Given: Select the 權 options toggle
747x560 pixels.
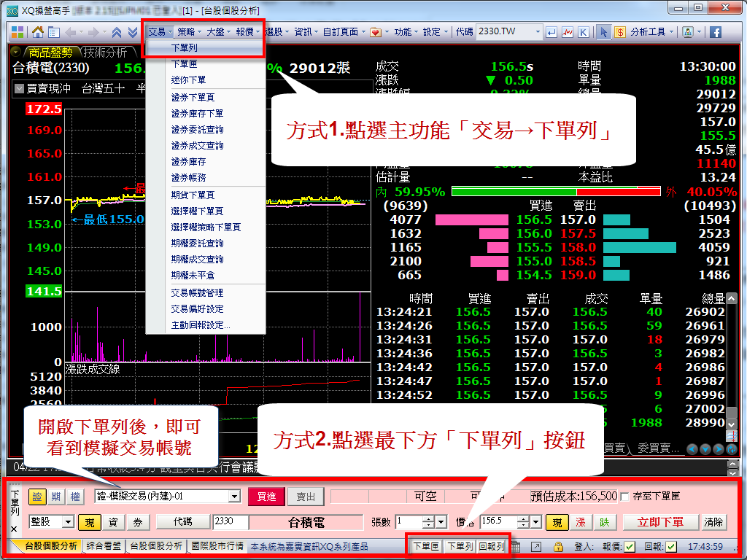Looking at the screenshot, I should point(75,496).
